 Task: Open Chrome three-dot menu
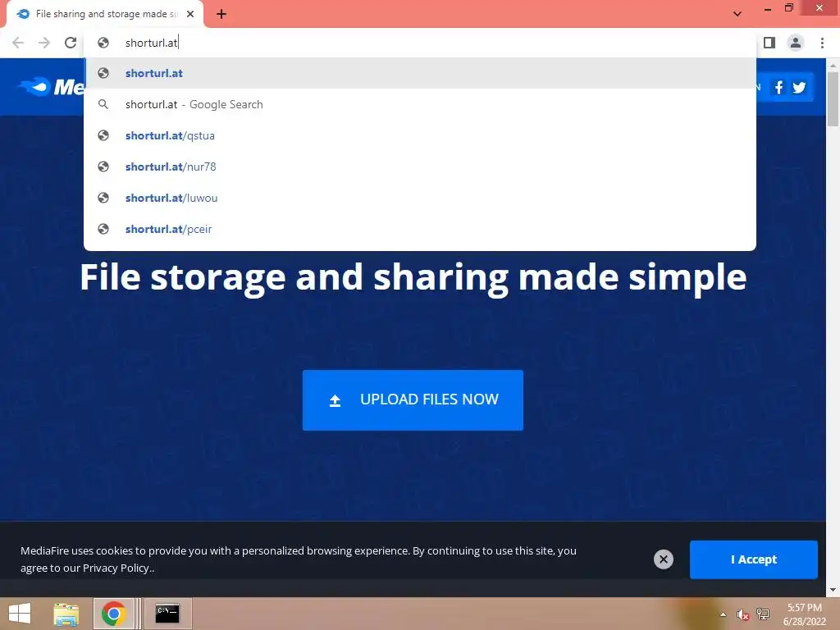click(x=822, y=43)
